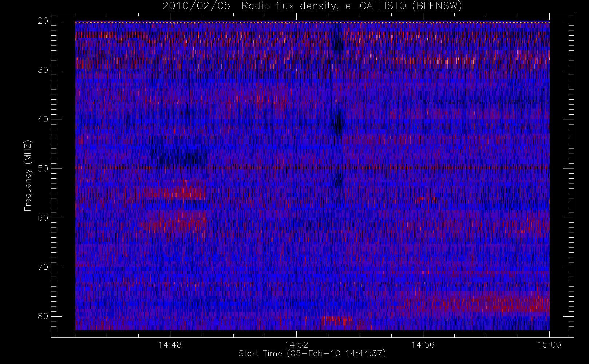Click the frequency tick label 20
The width and height of the screenshot is (589, 364).
pos(43,21)
